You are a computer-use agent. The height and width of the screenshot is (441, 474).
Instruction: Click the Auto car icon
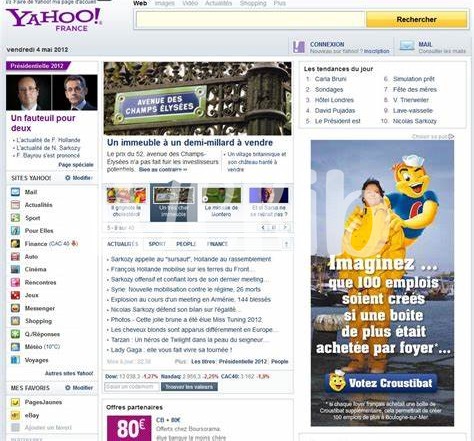[15, 256]
